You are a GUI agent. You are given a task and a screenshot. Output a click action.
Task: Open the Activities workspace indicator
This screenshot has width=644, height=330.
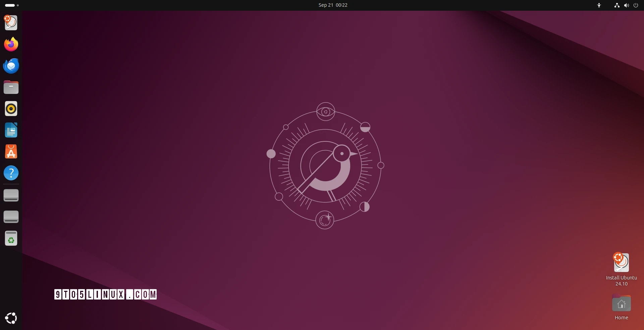(x=12, y=5)
